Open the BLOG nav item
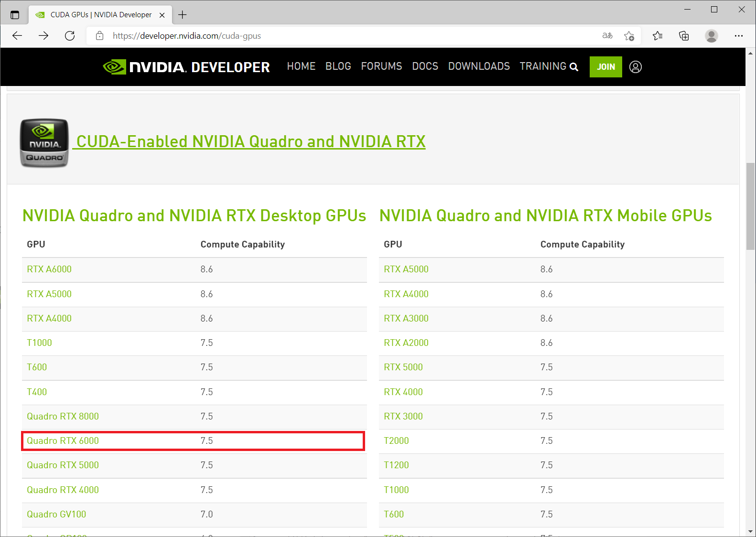Image resolution: width=756 pixels, height=537 pixels. [338, 66]
